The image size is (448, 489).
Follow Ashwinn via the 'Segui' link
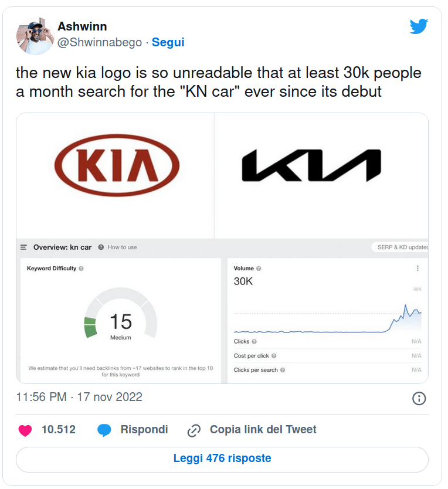[168, 42]
